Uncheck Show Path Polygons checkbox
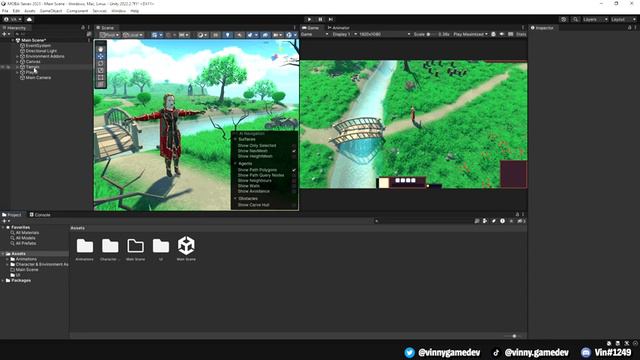Image resolution: width=640 pixels, height=360 pixels. coord(294,170)
